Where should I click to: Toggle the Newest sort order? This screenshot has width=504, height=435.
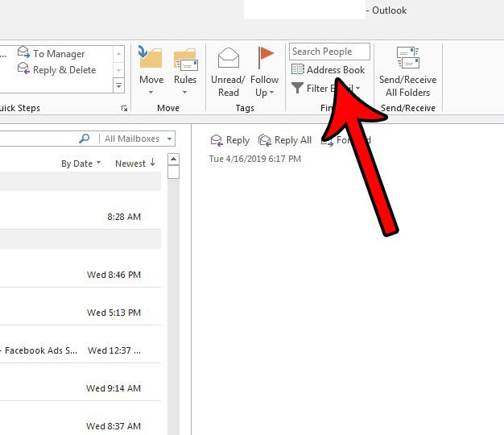(134, 164)
